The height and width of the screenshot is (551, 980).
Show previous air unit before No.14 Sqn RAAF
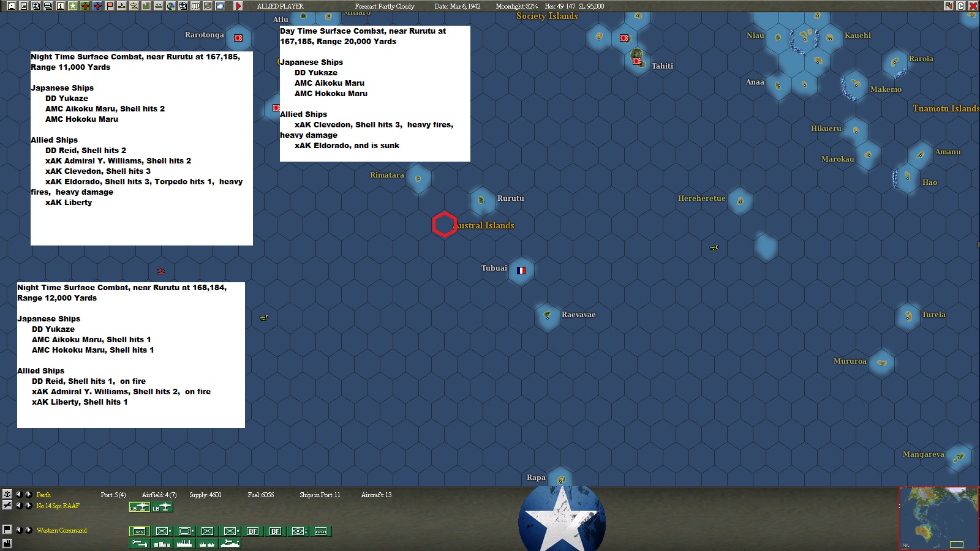19,505
